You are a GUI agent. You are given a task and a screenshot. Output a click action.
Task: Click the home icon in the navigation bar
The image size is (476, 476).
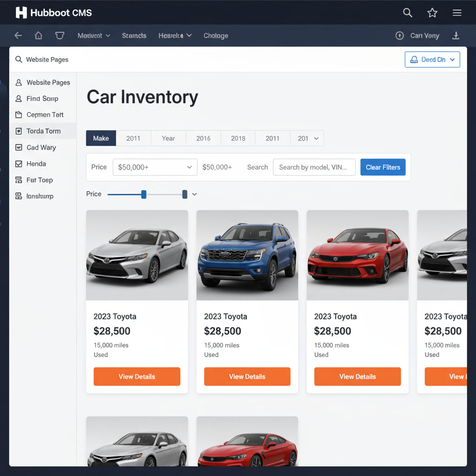[38, 35]
